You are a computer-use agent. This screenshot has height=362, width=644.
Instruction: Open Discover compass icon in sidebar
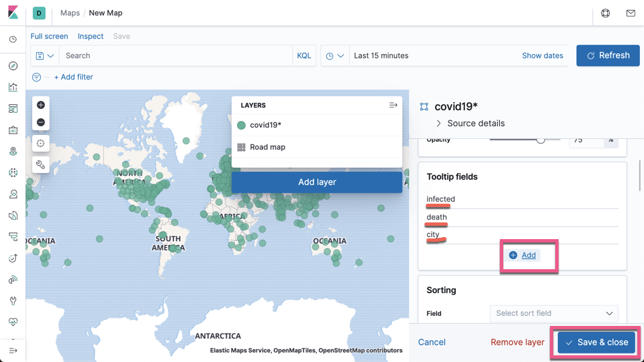(13, 65)
